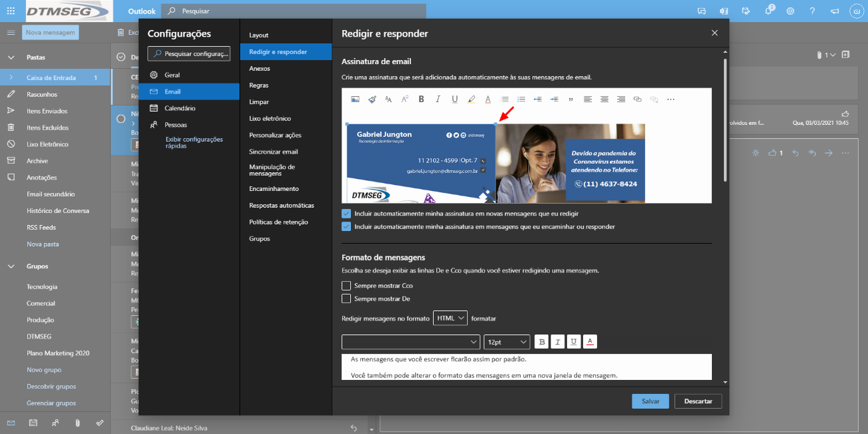Change signature font color
Viewport: 868px width, 434px height.
pos(488,99)
